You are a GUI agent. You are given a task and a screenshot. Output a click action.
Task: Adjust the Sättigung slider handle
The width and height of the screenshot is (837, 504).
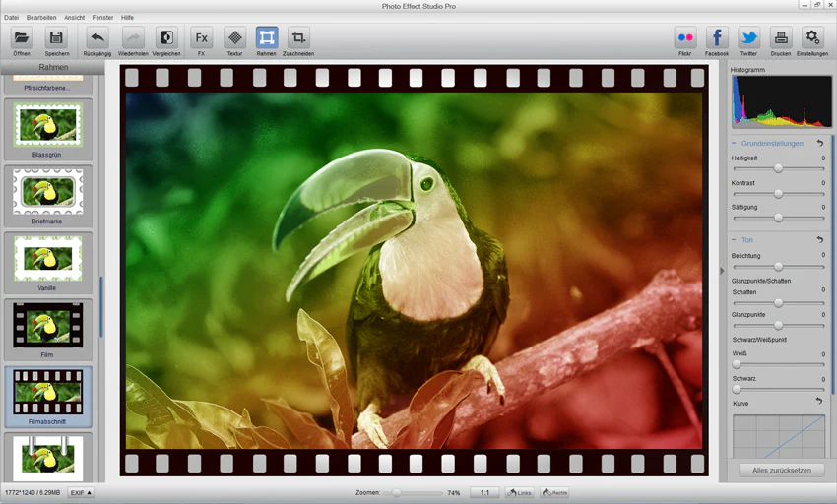778,218
